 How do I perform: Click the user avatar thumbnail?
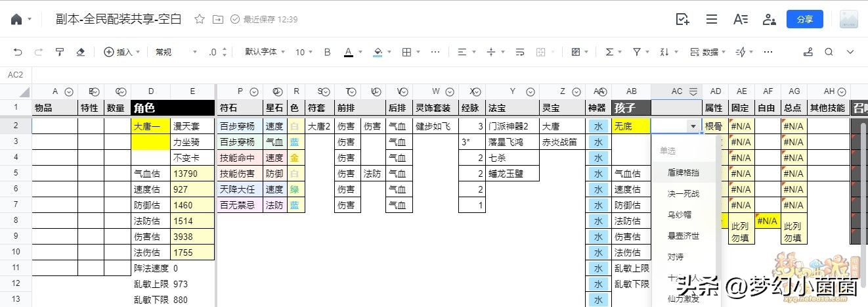tap(849, 19)
